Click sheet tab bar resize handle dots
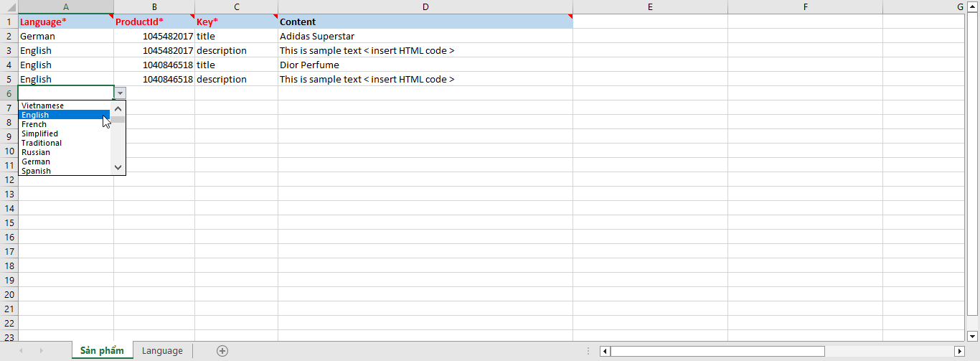The image size is (980, 361). [x=589, y=351]
